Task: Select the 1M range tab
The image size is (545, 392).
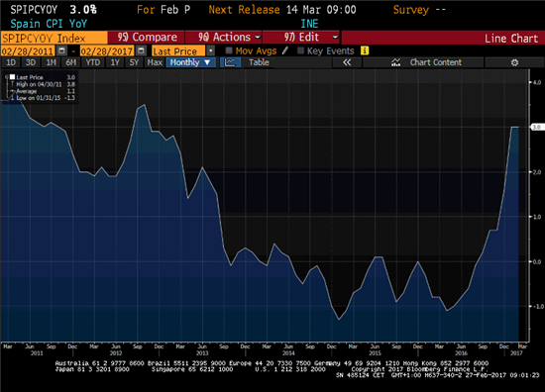Action: pyautogui.click(x=51, y=62)
